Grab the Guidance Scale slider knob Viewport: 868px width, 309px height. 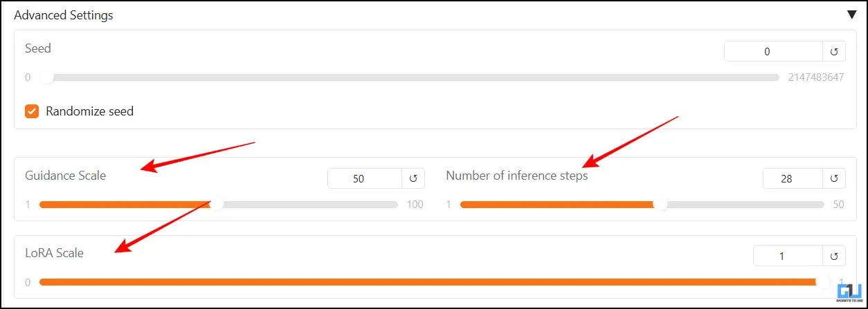[217, 205]
